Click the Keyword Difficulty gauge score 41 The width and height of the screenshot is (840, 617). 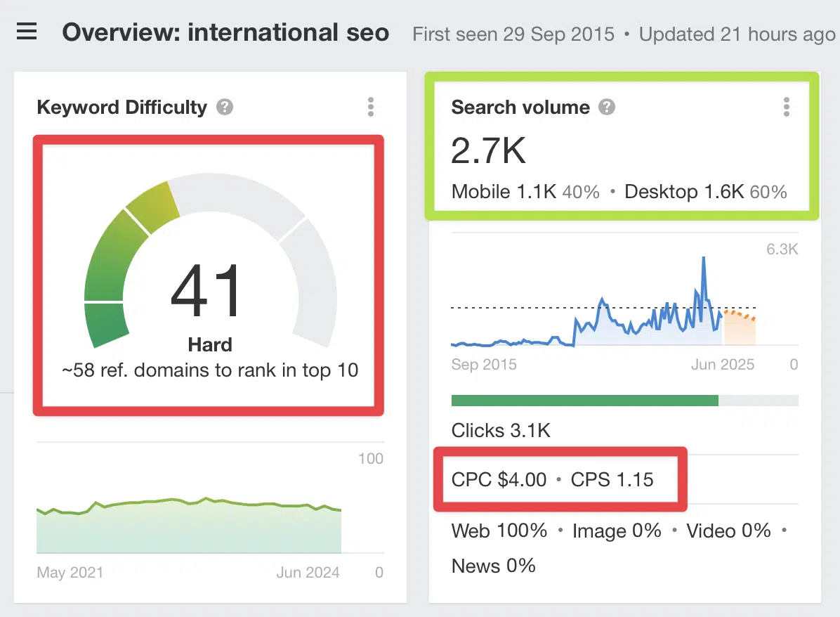[206, 291]
